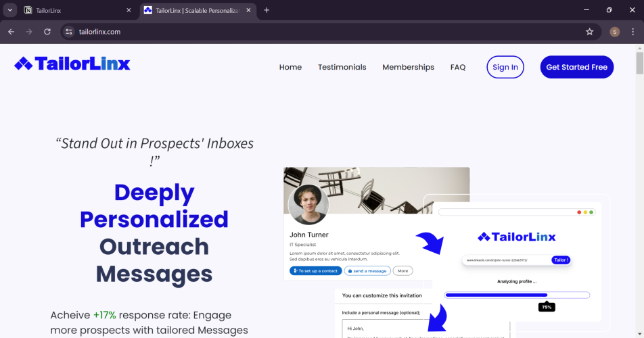Open the Chrome profile avatar
Screen dimensions: 644x338
pyautogui.click(x=614, y=32)
